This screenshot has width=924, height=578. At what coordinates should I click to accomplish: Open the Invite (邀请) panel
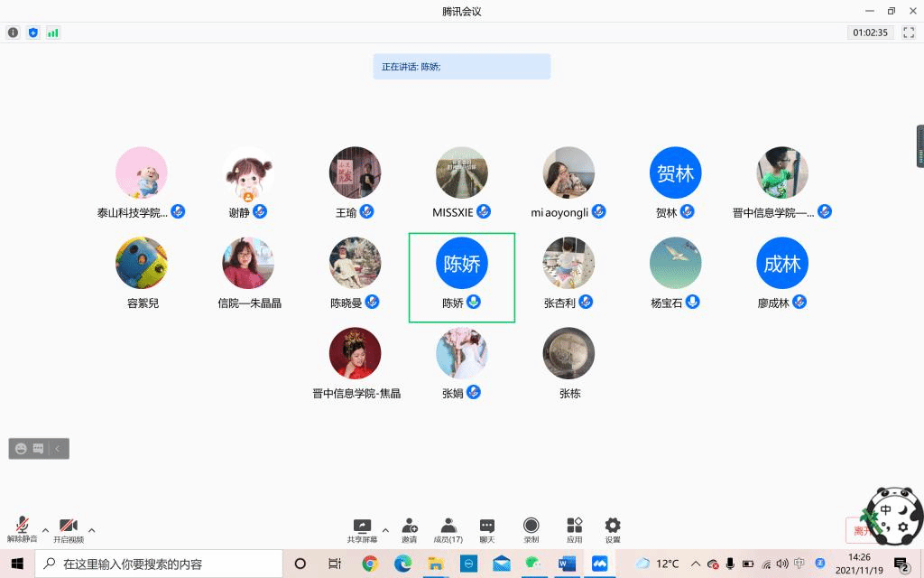[410, 529]
